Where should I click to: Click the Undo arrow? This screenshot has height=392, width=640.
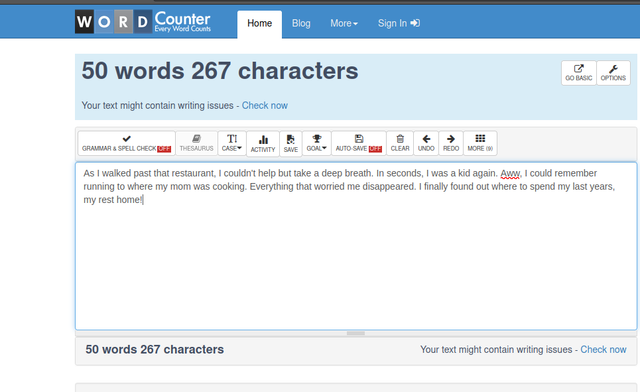coord(426,143)
